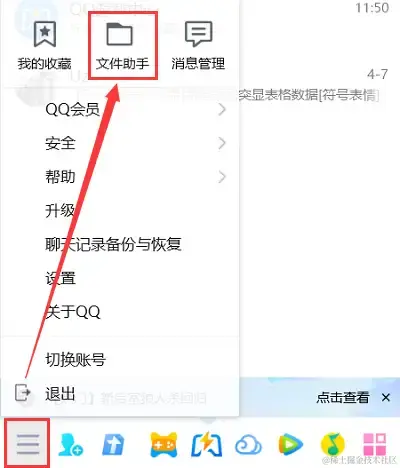
Task: Click 点击查看 link in notification bar
Action: pos(343,397)
